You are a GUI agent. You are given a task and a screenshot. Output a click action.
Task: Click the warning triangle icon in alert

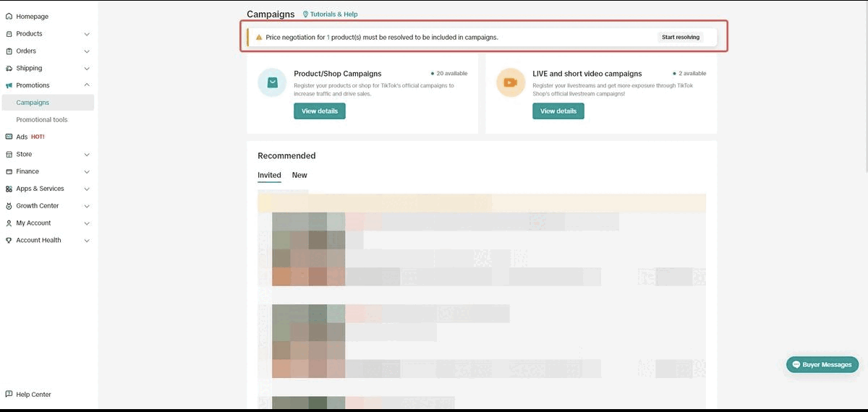(x=259, y=37)
